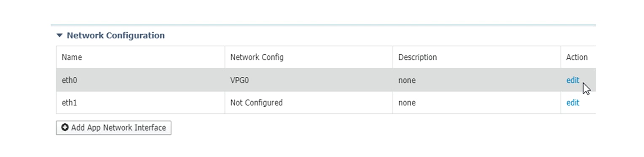The height and width of the screenshot is (157, 644).
Task: Open the edit link for eth1
Action: point(572,103)
